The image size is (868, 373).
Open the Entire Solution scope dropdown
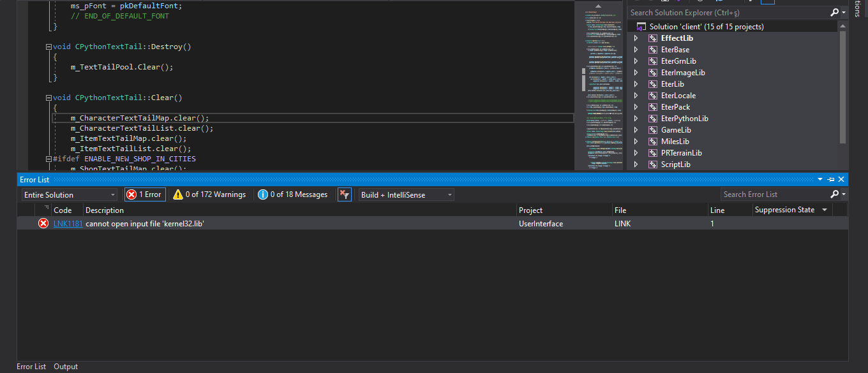pos(70,194)
